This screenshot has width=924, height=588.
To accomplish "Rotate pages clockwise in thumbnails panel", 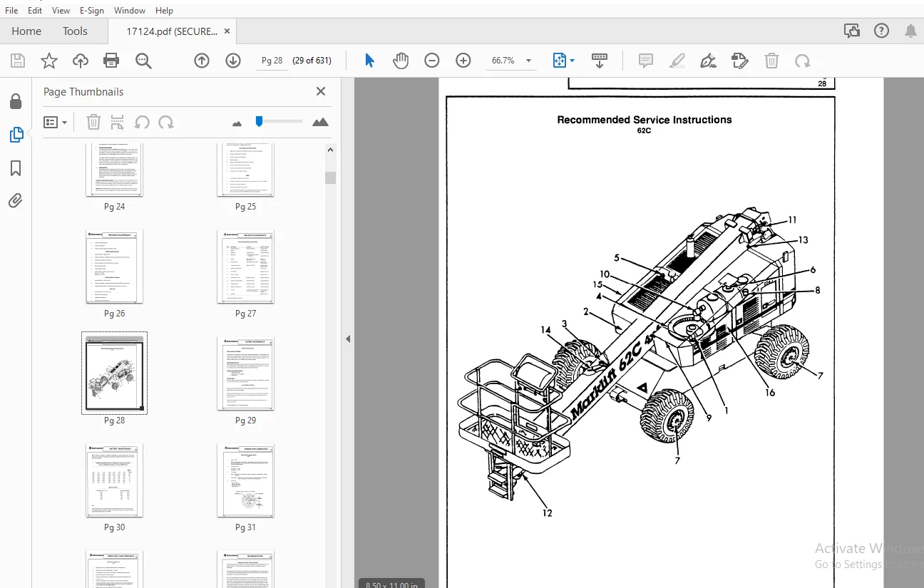I will point(166,122).
